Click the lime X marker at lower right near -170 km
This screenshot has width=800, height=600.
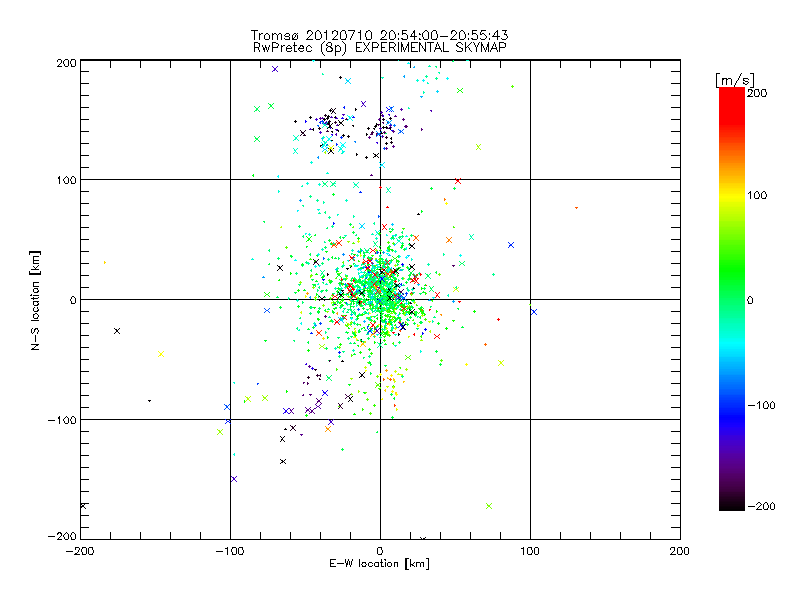point(489,506)
